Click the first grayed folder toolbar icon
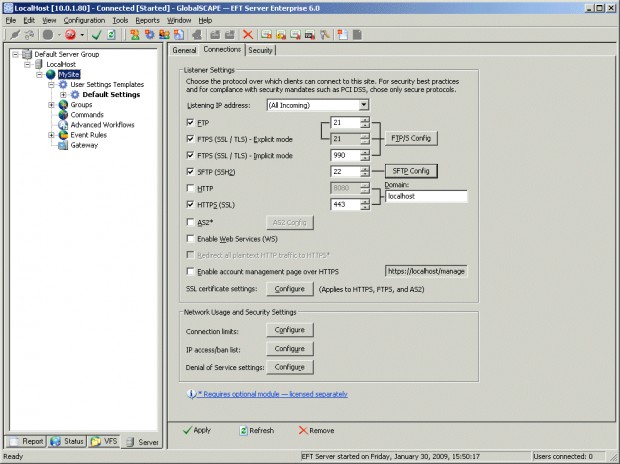This screenshot has height=464, width=620. [215, 35]
